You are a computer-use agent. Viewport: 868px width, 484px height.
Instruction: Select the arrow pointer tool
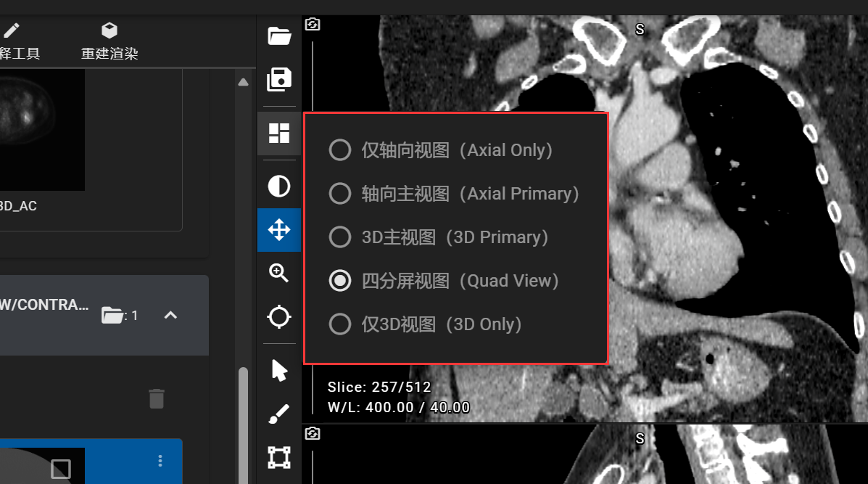pyautogui.click(x=279, y=371)
